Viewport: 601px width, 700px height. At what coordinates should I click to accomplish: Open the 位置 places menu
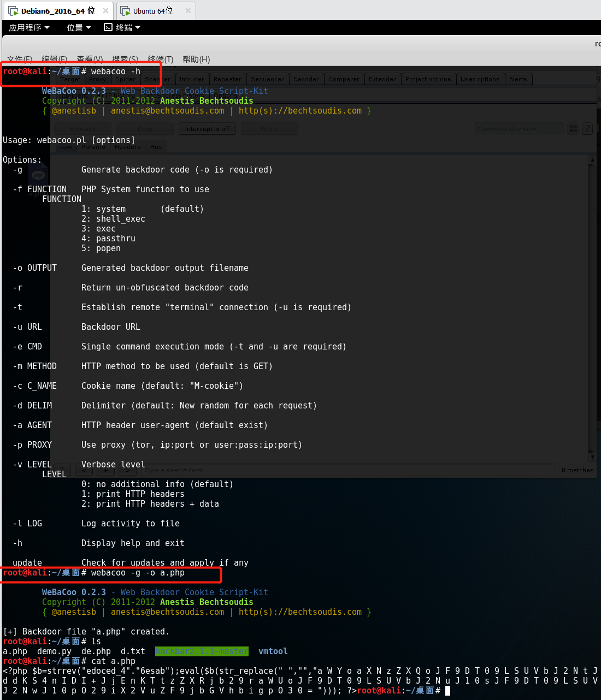click(79, 27)
